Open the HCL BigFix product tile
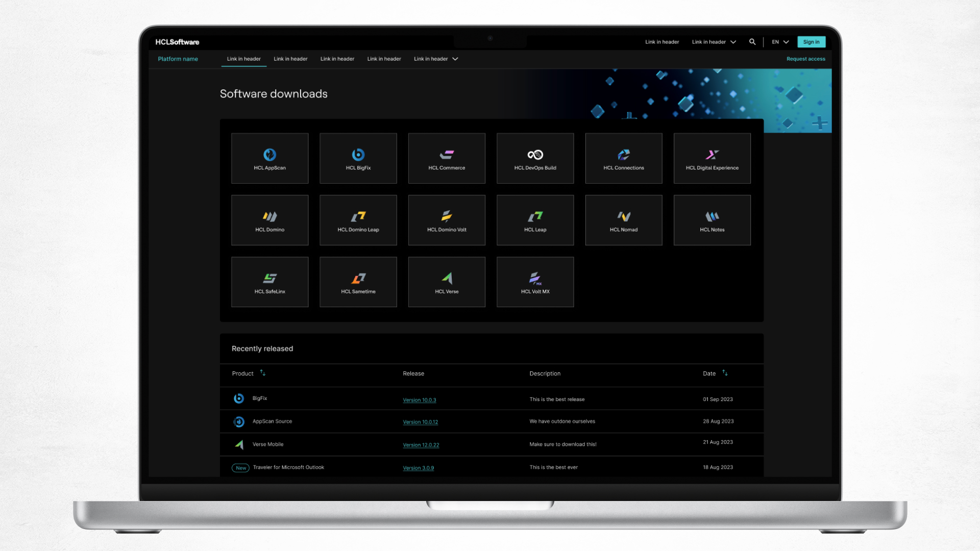Image resolution: width=980 pixels, height=551 pixels. (x=358, y=158)
